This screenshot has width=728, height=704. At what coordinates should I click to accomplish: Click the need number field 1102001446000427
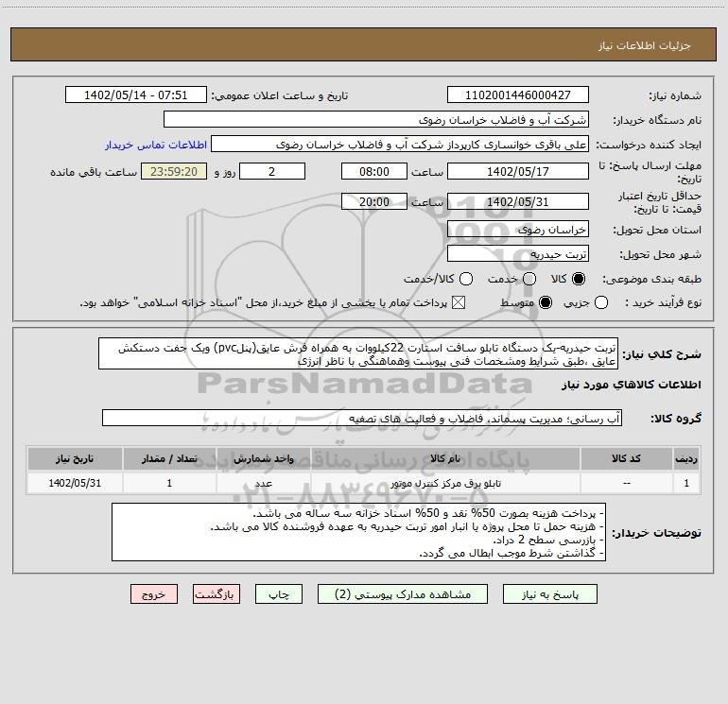click(518, 95)
